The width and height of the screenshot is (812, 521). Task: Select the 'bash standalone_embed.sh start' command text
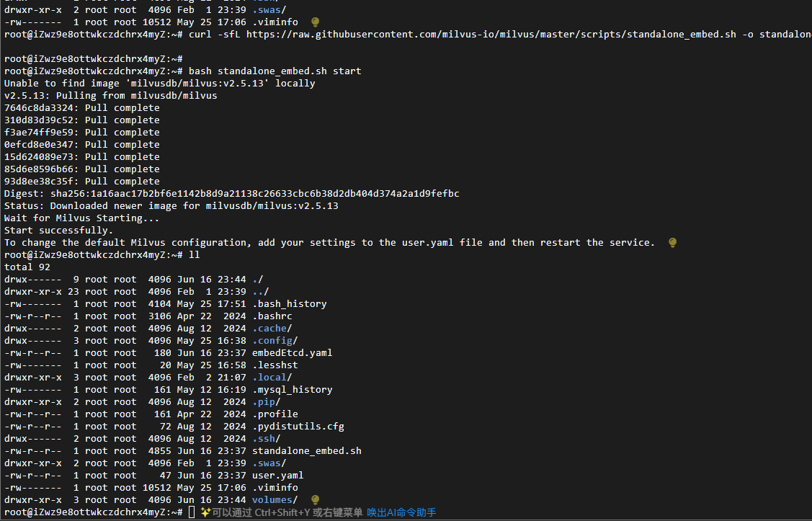tap(275, 71)
